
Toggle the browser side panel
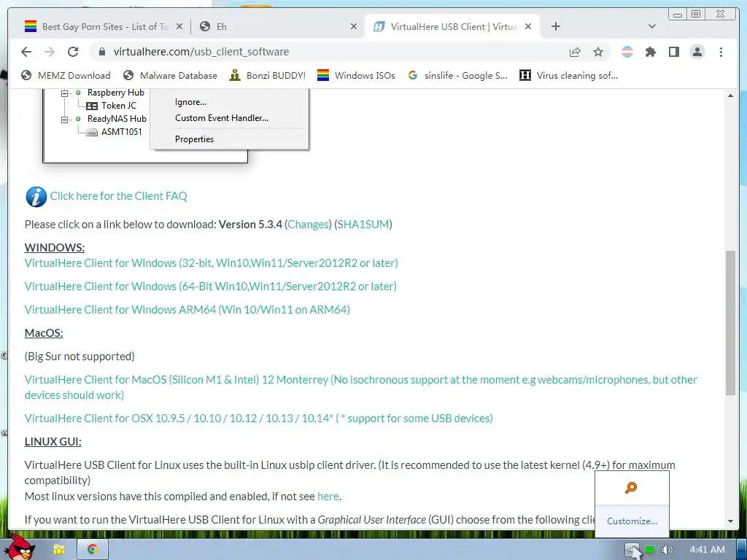click(673, 52)
